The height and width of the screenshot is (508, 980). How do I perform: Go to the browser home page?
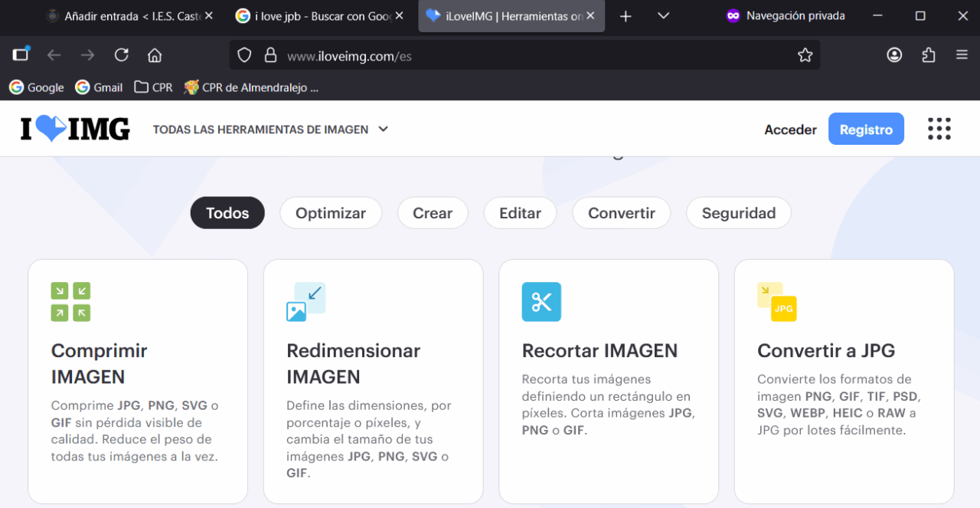[155, 55]
